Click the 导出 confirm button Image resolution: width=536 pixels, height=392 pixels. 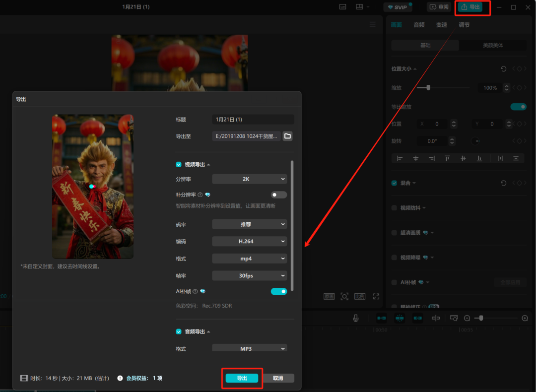click(242, 378)
